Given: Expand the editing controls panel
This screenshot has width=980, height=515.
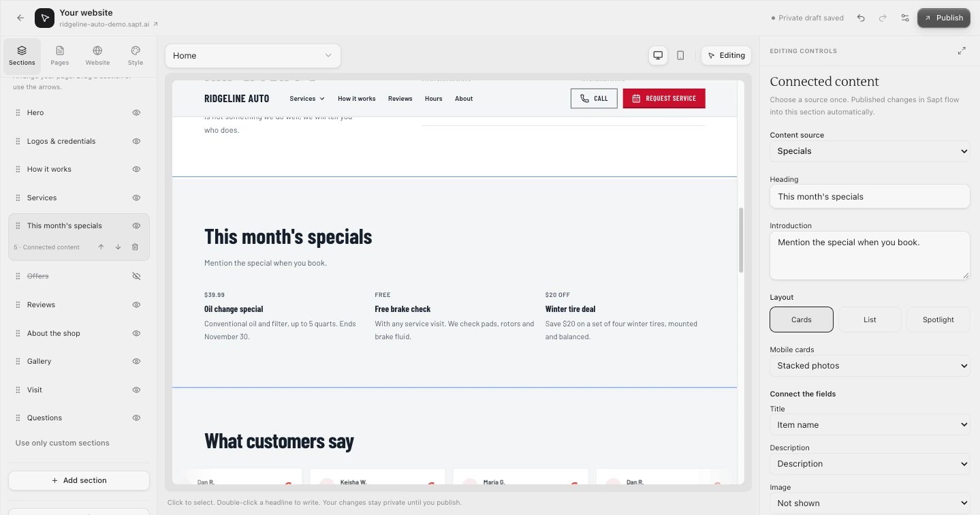Looking at the screenshot, I should (962, 51).
